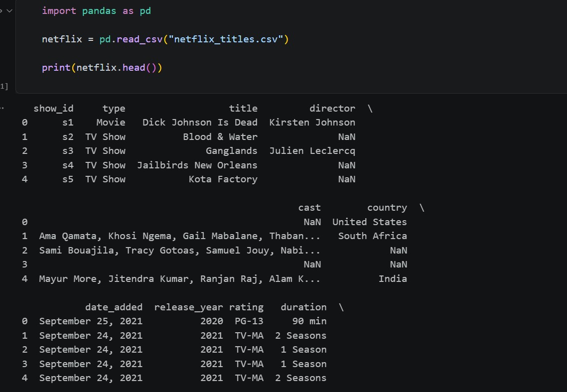
Task: Click 'read_csv' in the code cell
Action: coord(140,39)
